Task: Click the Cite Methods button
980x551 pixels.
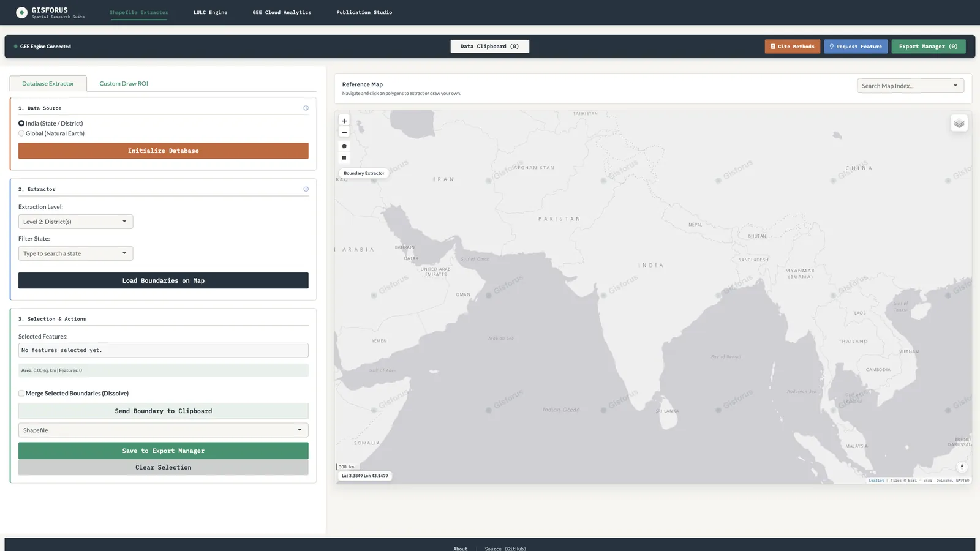Action: click(x=793, y=47)
